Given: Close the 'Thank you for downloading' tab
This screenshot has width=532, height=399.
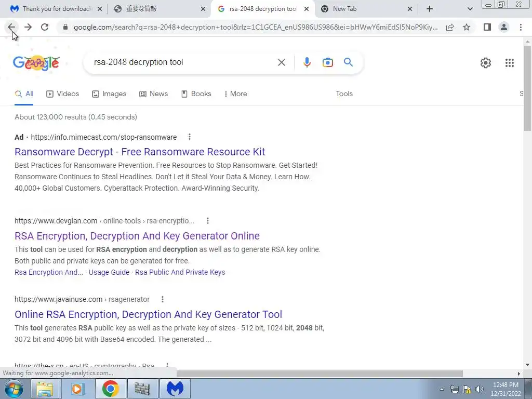Looking at the screenshot, I should coord(99,9).
